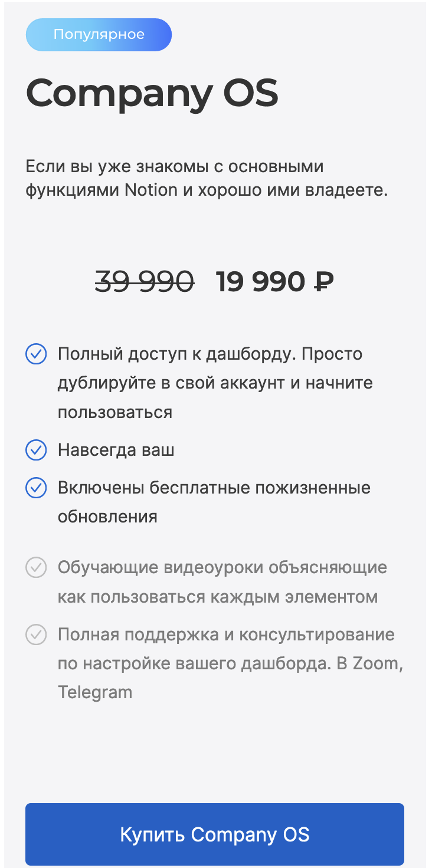This screenshot has height=868, width=432.
Task: Click the blue checkmark beside Полный доступ к дашборду
Action: (36, 354)
